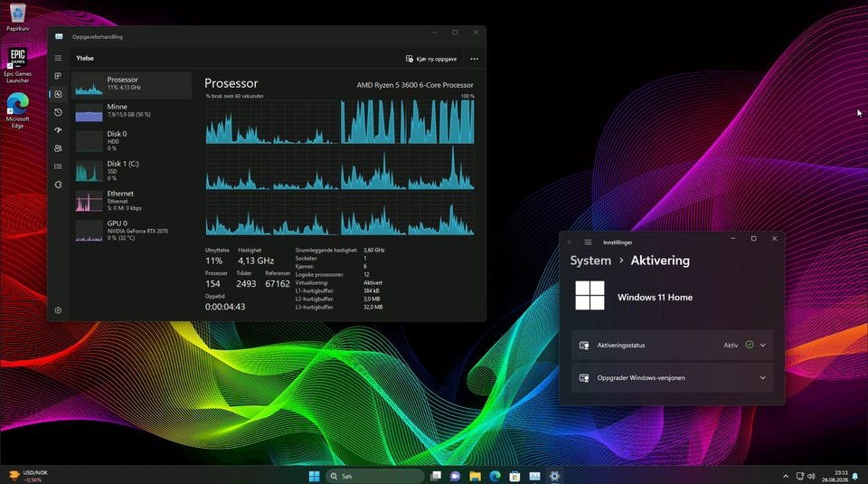This screenshot has width=868, height=484.
Task: Click the 'Ytelse' page heading in Task Manager
Action: pyautogui.click(x=85, y=58)
